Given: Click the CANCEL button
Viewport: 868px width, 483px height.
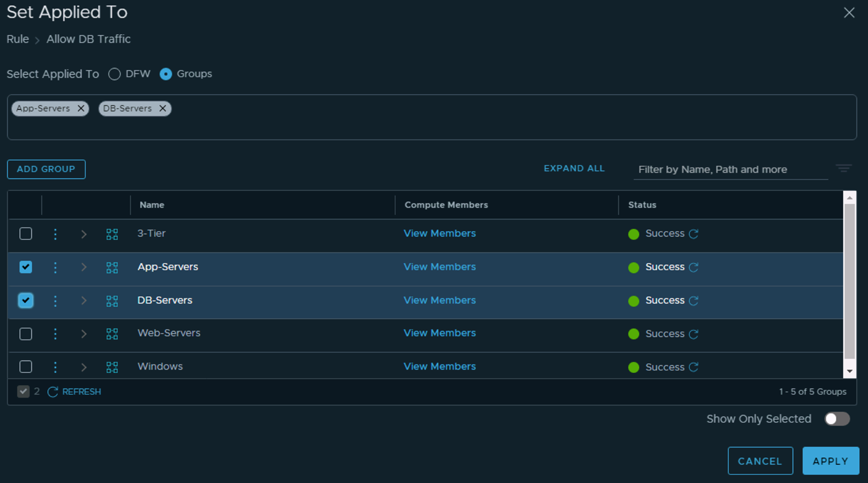Looking at the screenshot, I should point(760,461).
